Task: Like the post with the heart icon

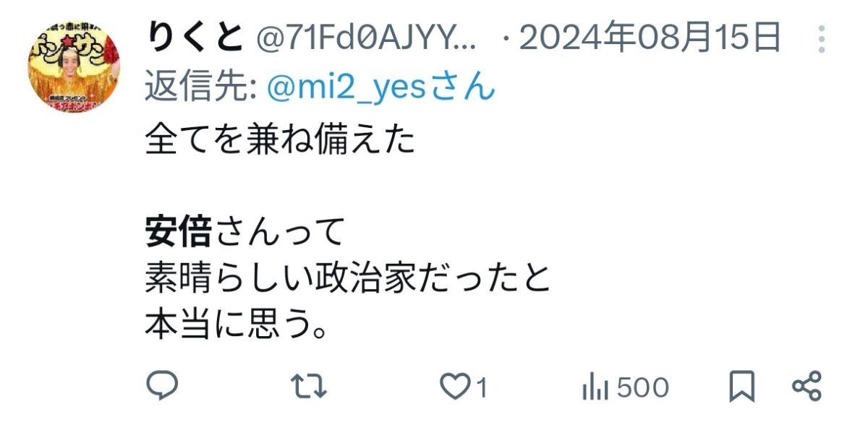Action: 455,388
